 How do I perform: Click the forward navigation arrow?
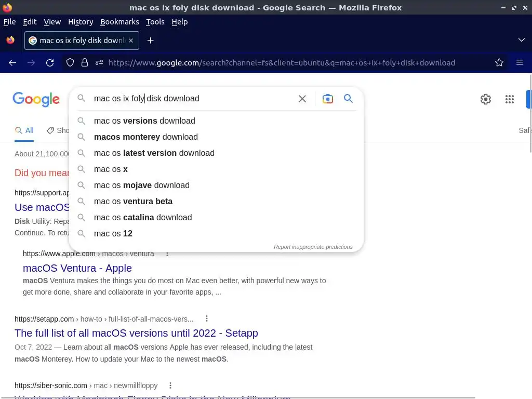(31, 63)
